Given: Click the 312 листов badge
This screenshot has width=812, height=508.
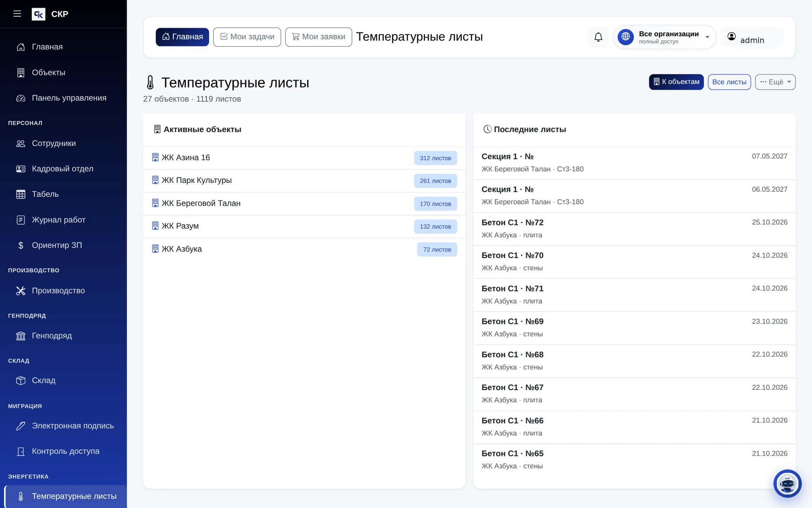Looking at the screenshot, I should point(435,158).
